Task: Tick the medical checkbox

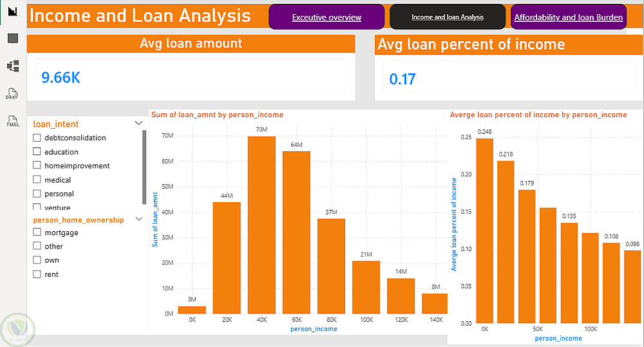Action: 37,180
